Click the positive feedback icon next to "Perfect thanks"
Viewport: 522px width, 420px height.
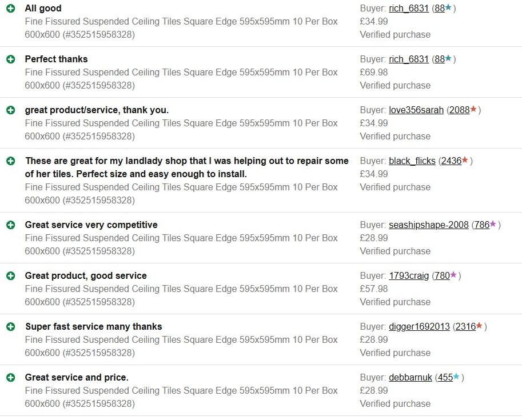point(10,59)
